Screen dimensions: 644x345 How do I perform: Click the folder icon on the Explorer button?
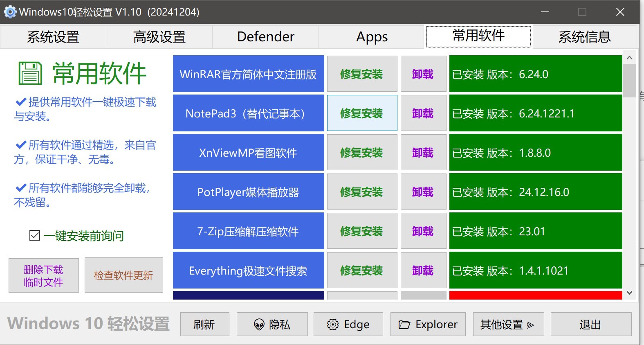tap(404, 325)
